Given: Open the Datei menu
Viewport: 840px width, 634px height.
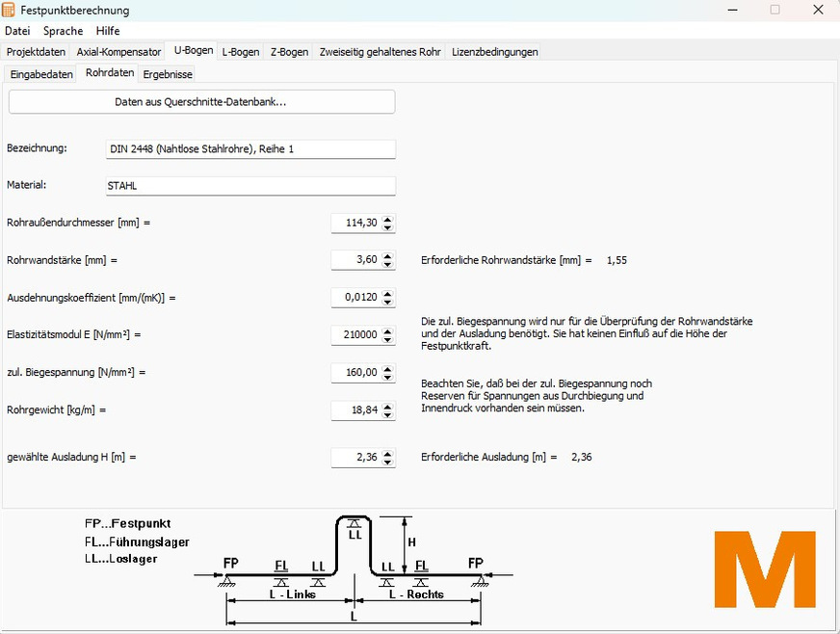Looking at the screenshot, I should pyautogui.click(x=17, y=31).
